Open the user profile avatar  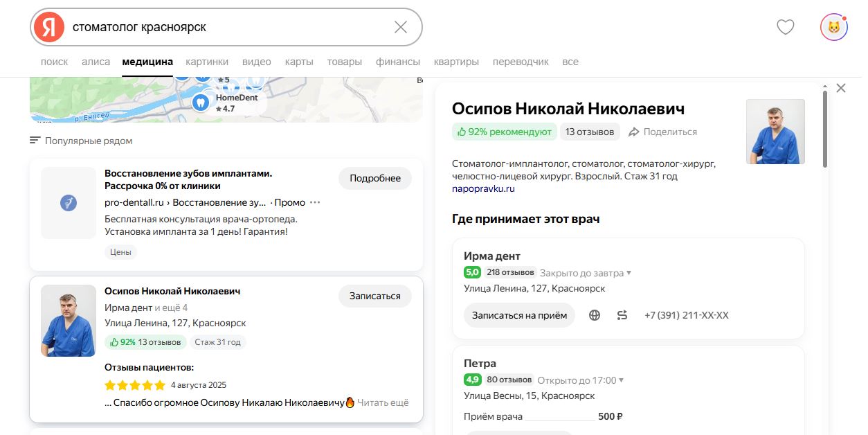click(833, 27)
